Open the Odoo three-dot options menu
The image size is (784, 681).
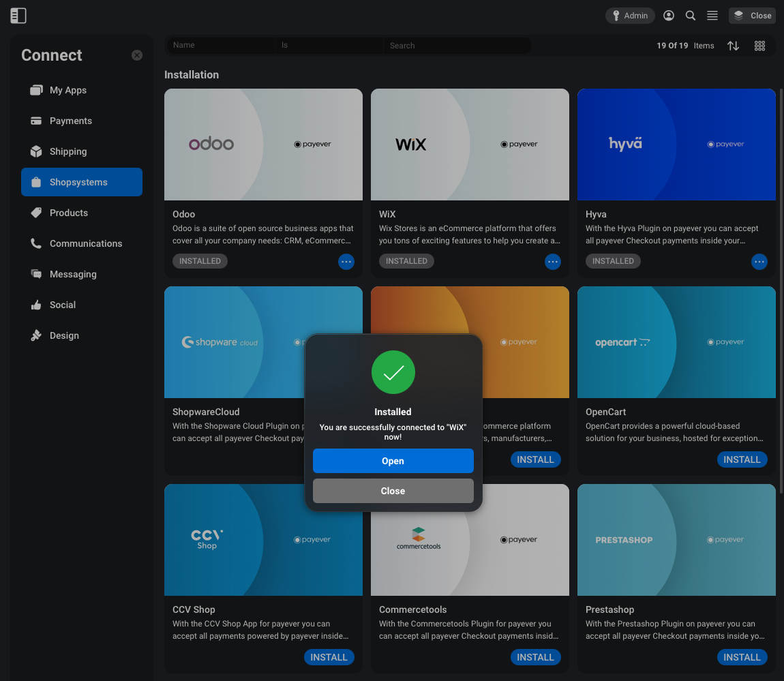(346, 262)
